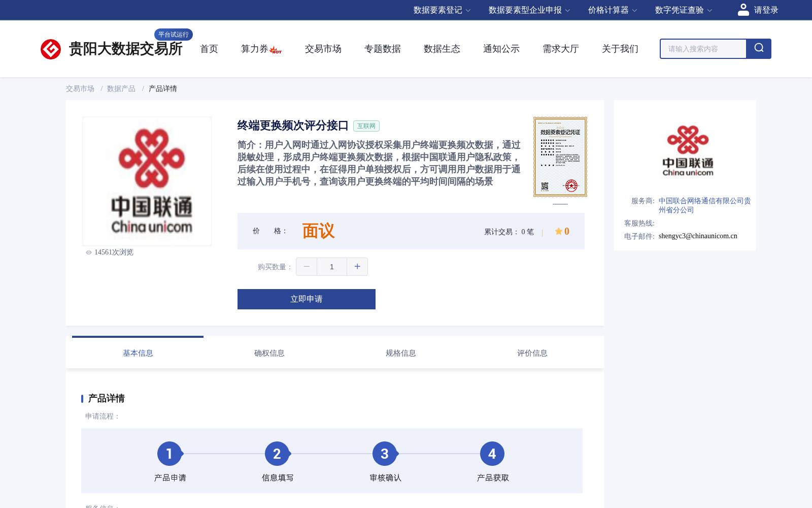The width and height of the screenshot is (812, 508).
Task: Click the 请登录 link
Action: (766, 10)
